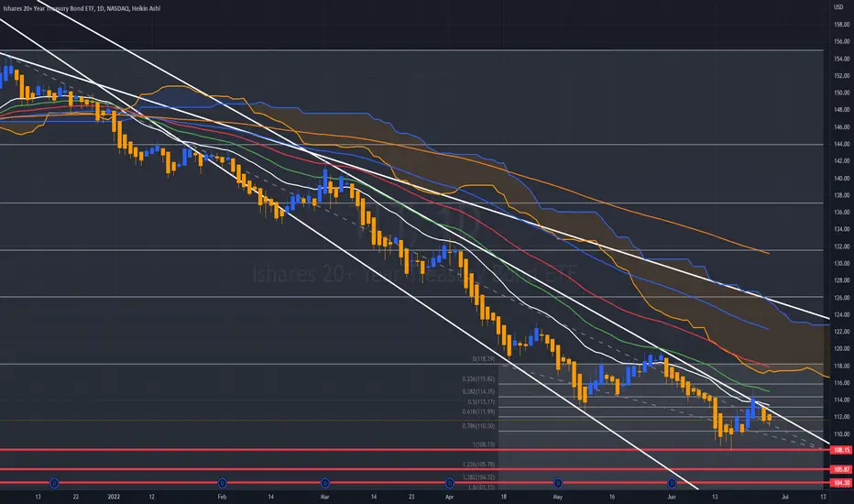Click the 23 date label on the time axis
Image resolution: width=854 pixels, height=504 pixels.
click(x=411, y=497)
